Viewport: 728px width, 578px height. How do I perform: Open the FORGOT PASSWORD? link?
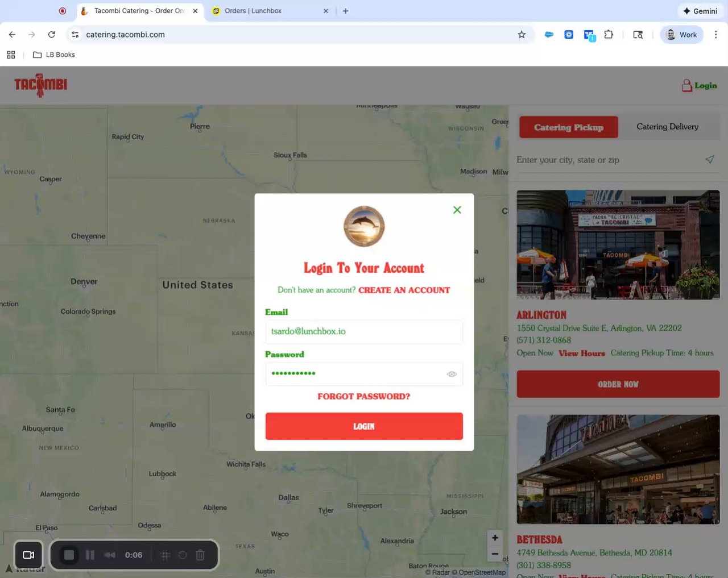(364, 396)
